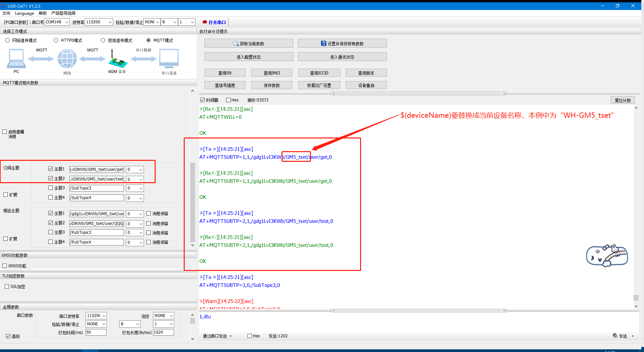644x352 pixels.
Task: Open the 产品型号选择 menu
Action: coord(63,13)
